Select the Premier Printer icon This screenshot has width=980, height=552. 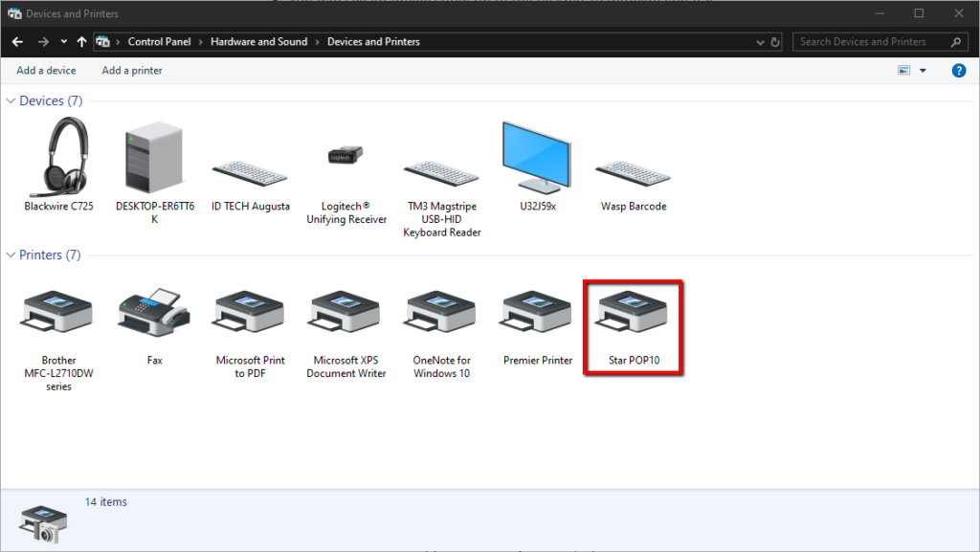pos(537,313)
